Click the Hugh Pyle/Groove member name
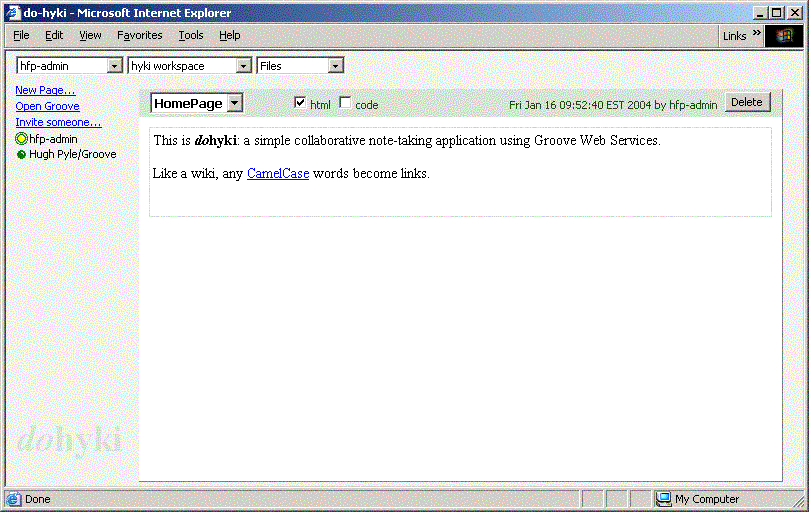Viewport: 809px width, 512px height. click(73, 154)
